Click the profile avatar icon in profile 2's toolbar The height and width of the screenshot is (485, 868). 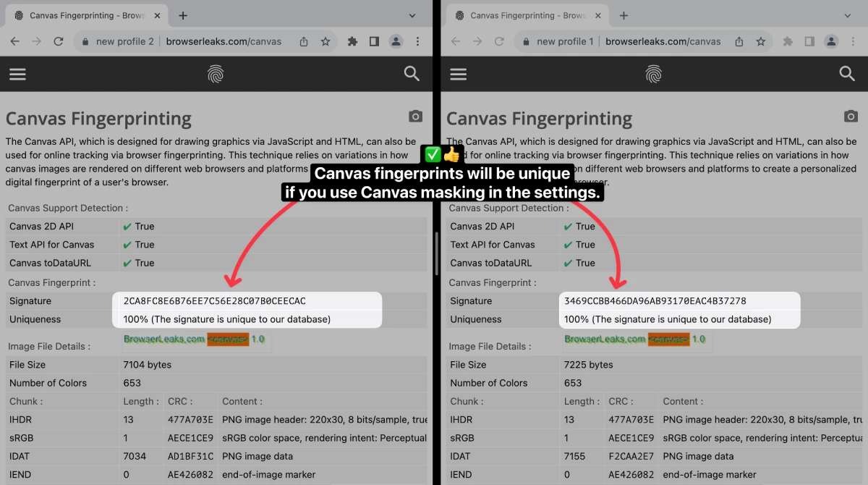point(396,41)
